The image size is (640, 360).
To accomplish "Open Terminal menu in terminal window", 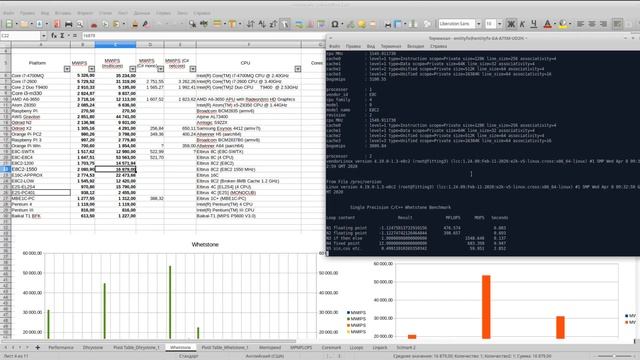I will (391, 46).
